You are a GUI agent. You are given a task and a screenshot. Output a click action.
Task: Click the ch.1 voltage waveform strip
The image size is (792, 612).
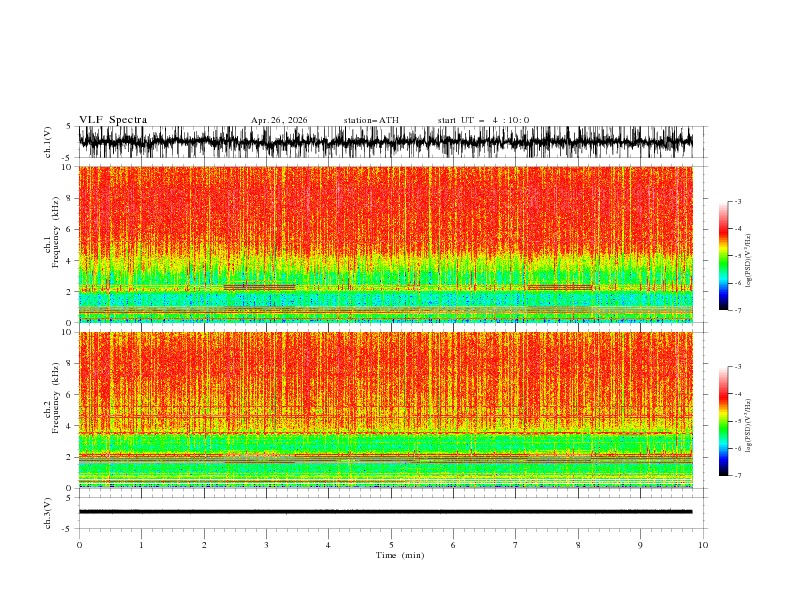point(385,142)
